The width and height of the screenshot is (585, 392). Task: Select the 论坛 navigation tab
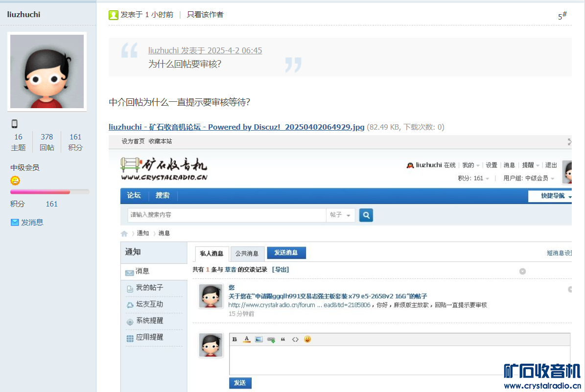pos(134,195)
